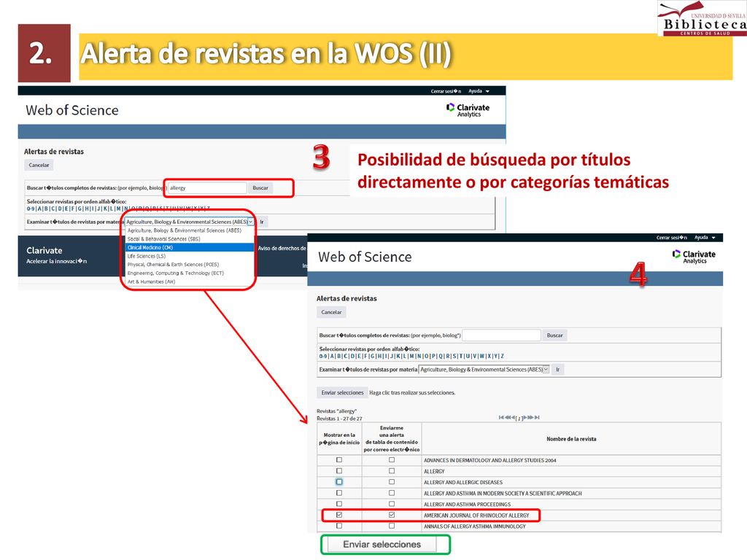Screen dimensions: 747x560
Task: Tick email alert checkbox for ALLERGY AND ASTHMA IN MODERN SOCIETY
Action: pyautogui.click(x=392, y=493)
